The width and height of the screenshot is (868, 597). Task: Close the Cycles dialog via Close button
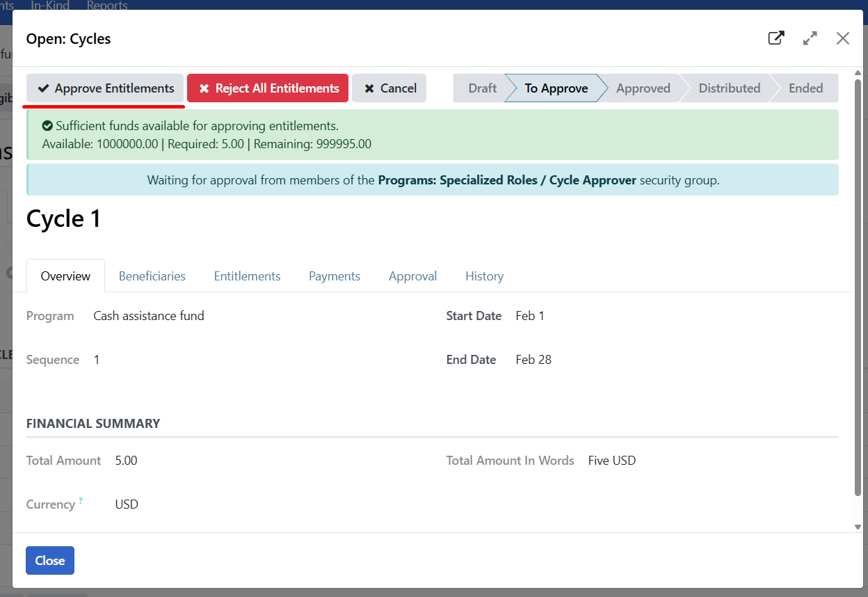tap(49, 560)
